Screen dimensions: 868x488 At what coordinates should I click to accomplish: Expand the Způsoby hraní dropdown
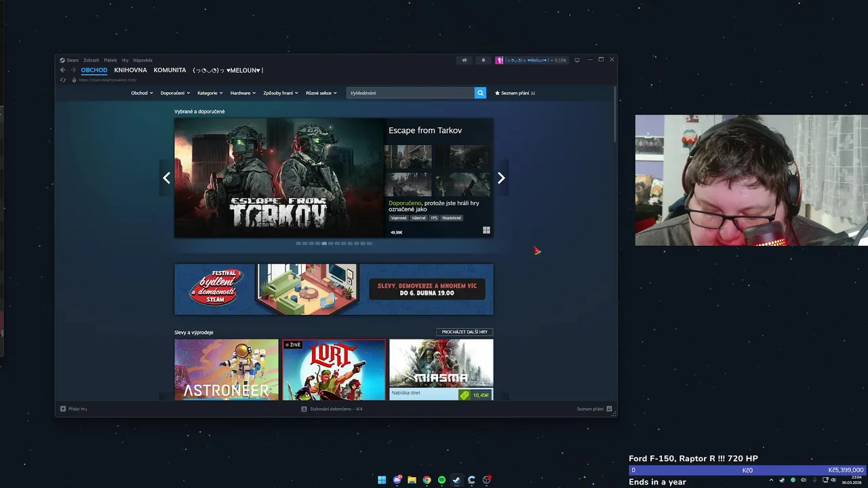tap(281, 93)
